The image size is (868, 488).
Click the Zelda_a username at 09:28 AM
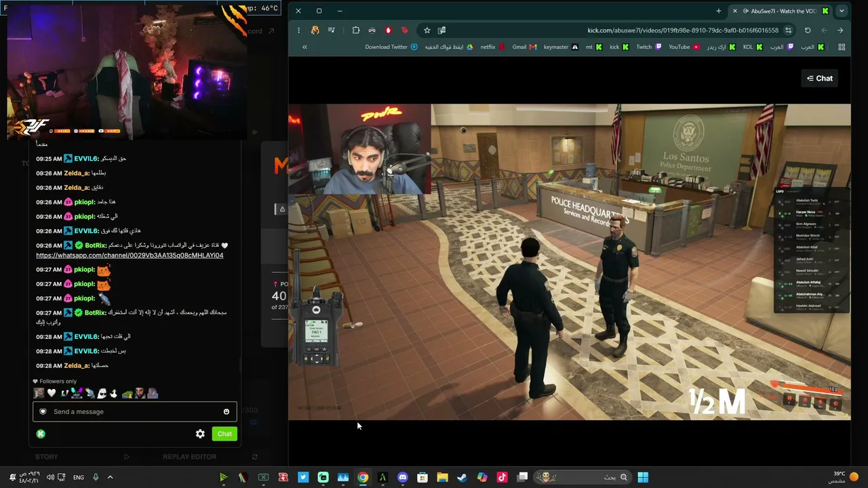77,366
